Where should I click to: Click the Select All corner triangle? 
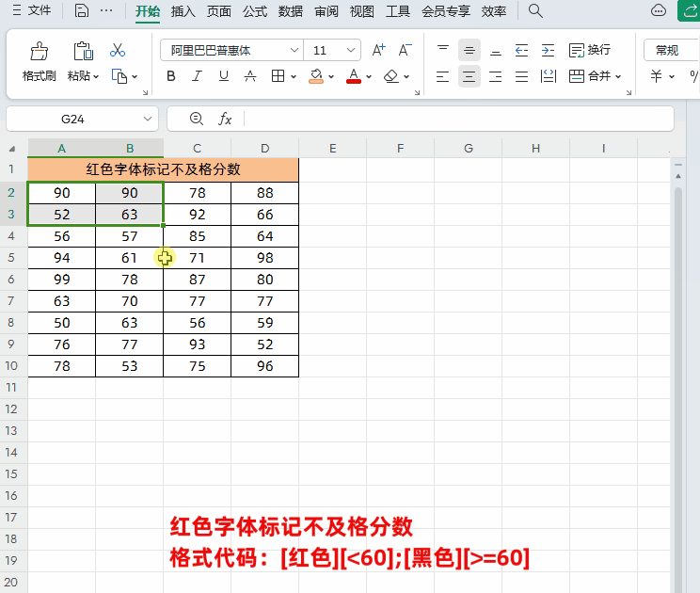(12, 149)
